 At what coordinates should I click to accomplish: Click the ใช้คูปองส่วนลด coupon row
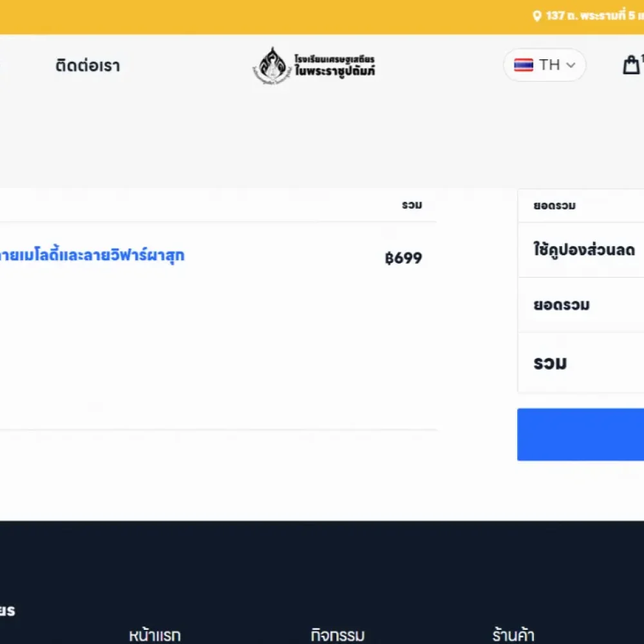click(581, 250)
